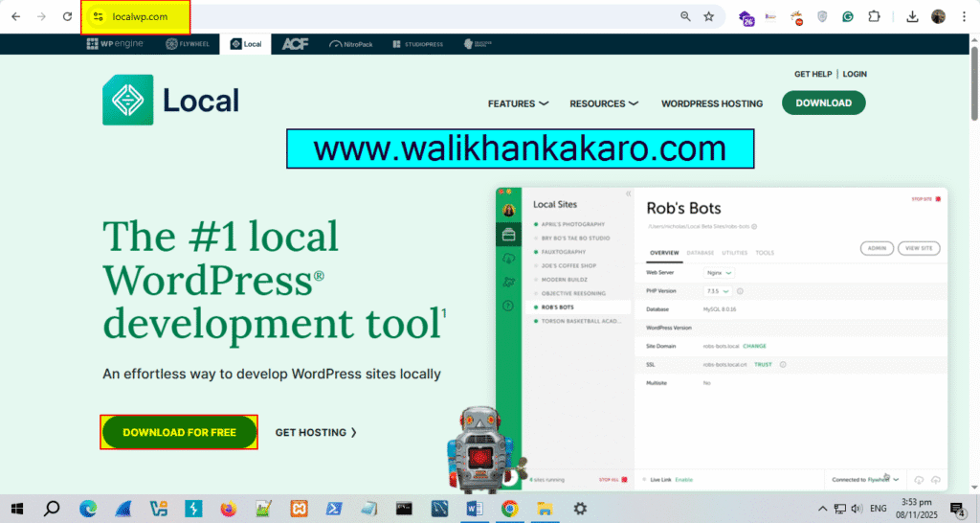The image size is (980, 523).
Task: Open Windows taskbar search
Action: tap(52, 509)
